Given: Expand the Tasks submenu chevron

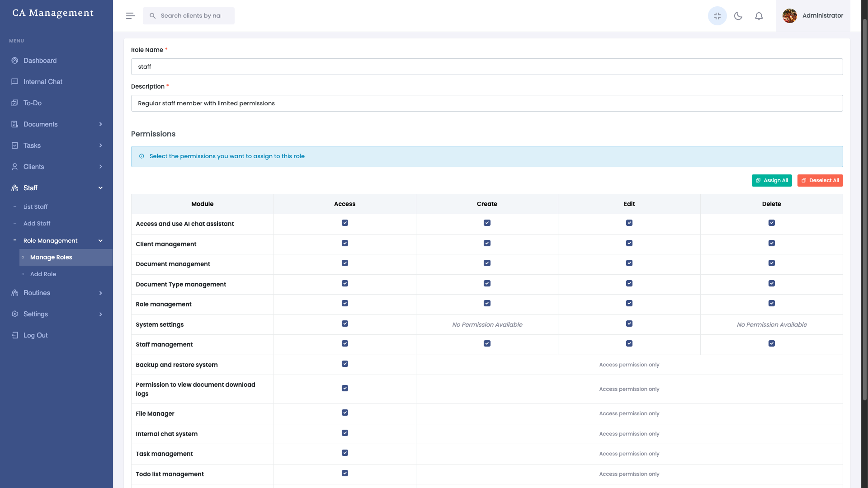Looking at the screenshot, I should [x=100, y=145].
